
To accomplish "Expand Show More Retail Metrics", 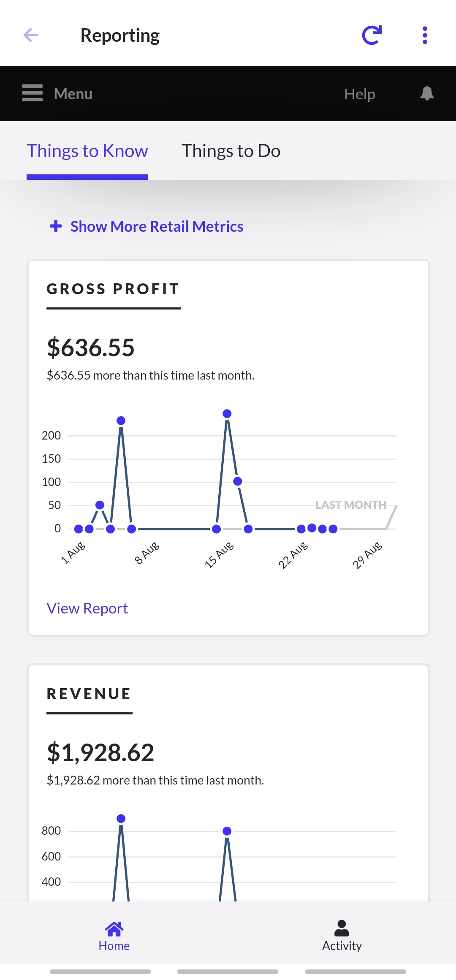I will click(157, 227).
